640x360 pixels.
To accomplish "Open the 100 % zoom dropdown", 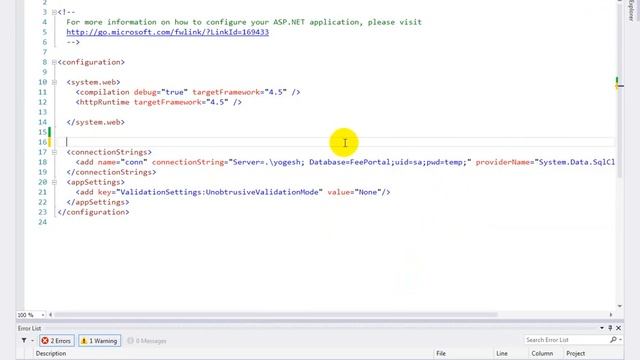I will 42,315.
